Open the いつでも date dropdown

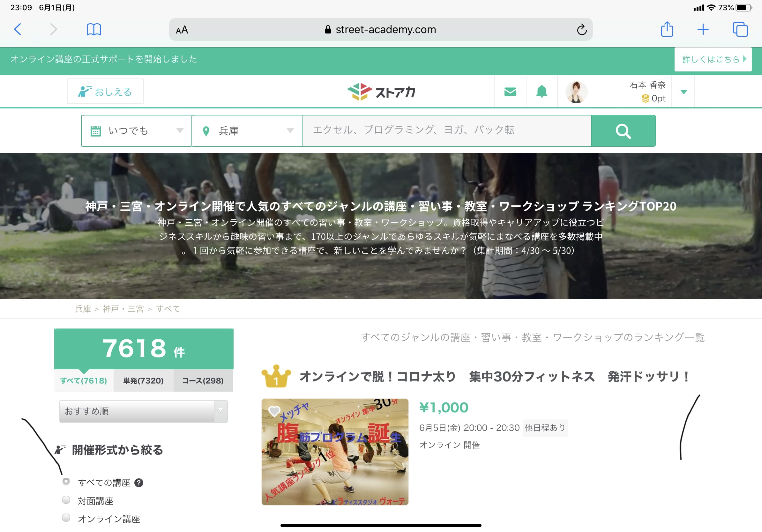pyautogui.click(x=136, y=131)
